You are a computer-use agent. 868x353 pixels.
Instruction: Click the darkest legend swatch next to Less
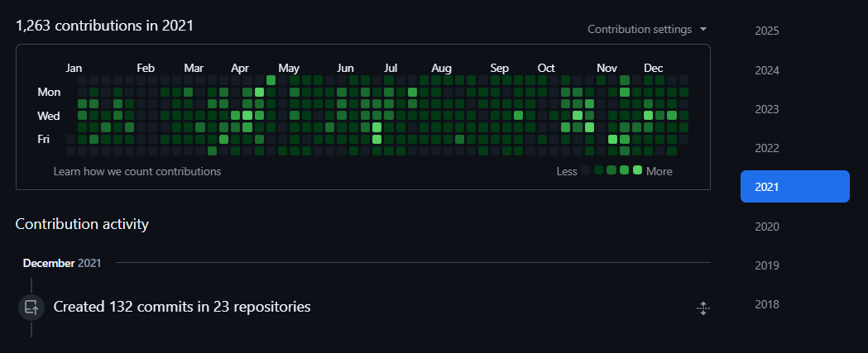pos(586,170)
